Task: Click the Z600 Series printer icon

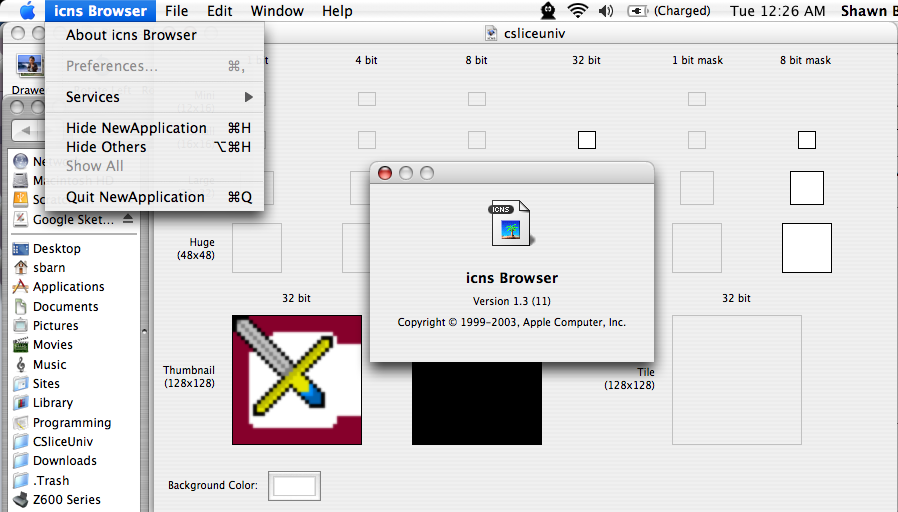Action: coord(21,499)
